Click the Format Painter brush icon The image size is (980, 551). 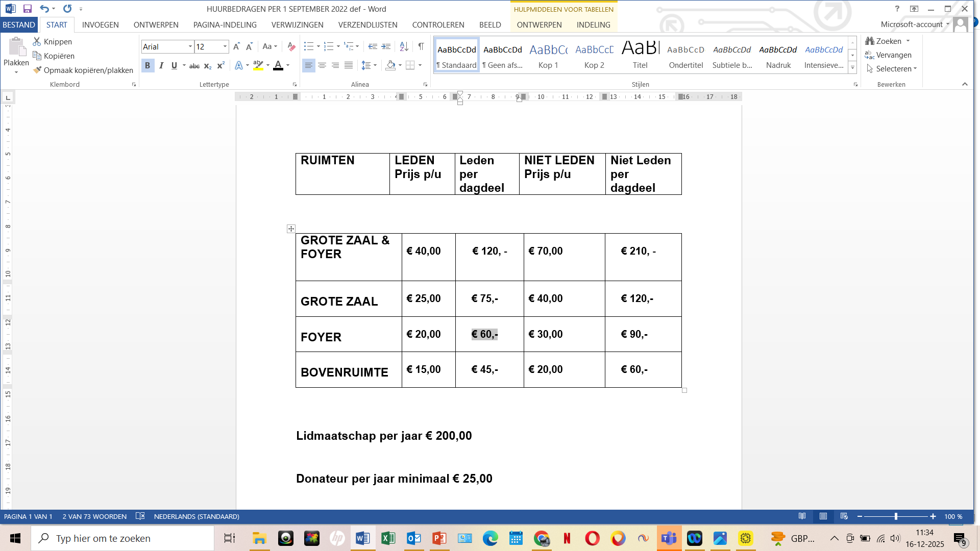[37, 70]
